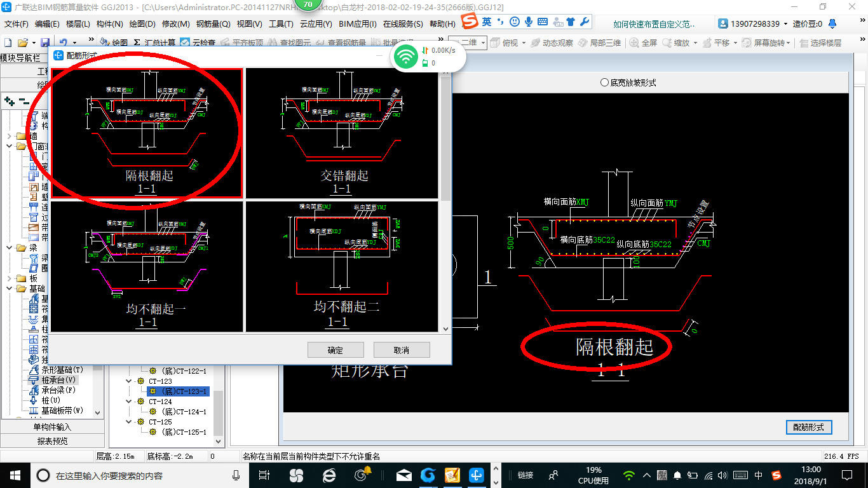Viewport: 868px width, 488px height.
Task: Choose the 均不翻起二 reinforcement thumbnail
Action: coord(342,266)
